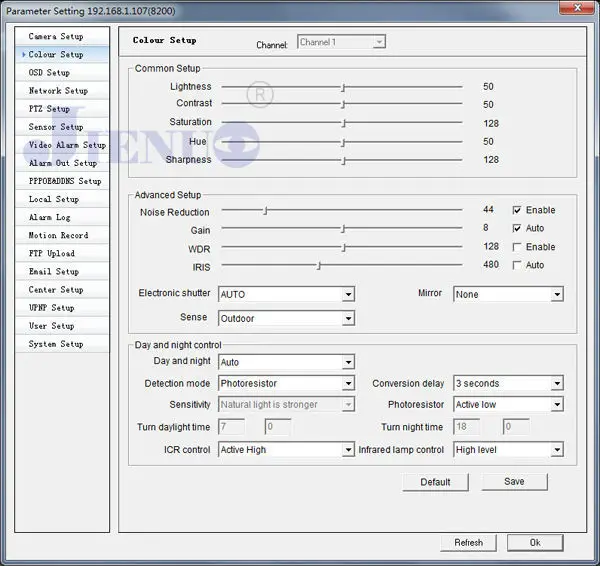Open Motion Record page
The image size is (600, 566).
(x=62, y=235)
